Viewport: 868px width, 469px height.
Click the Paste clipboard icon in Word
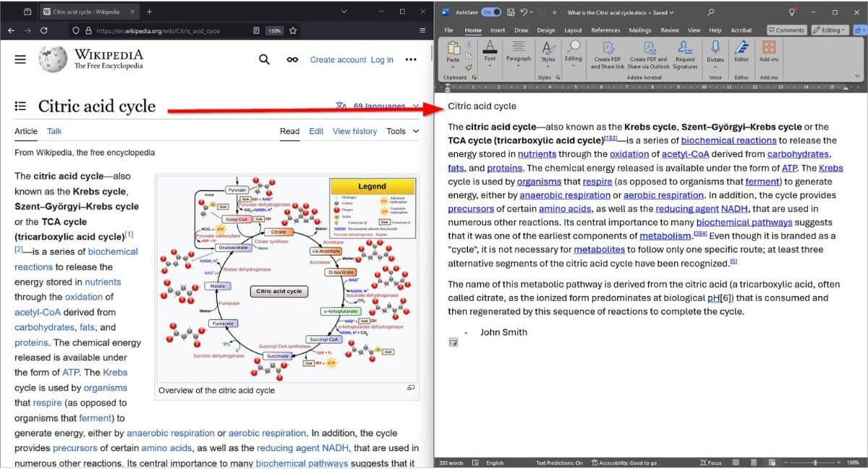[453, 48]
